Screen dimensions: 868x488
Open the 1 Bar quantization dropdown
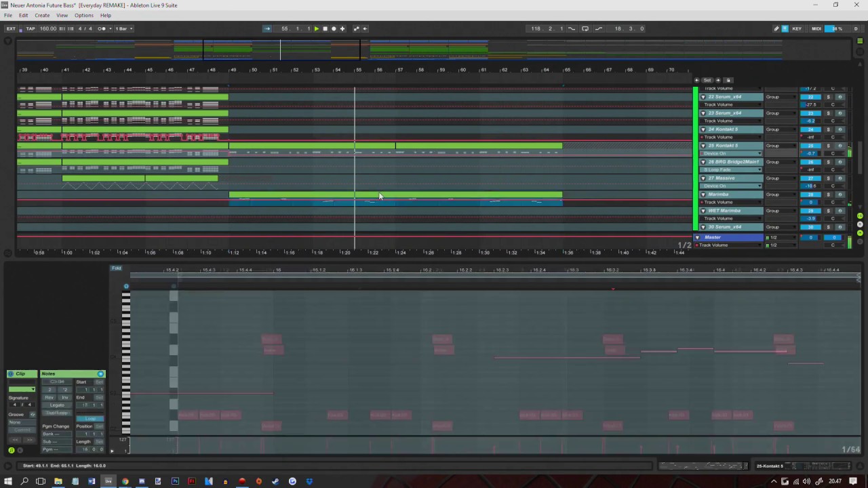(123, 28)
